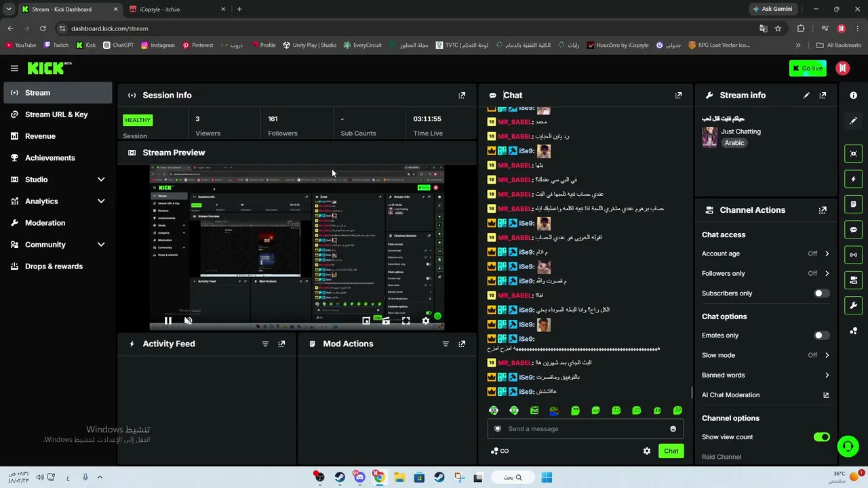Send message with the Chat button
868x488 pixels.
671,451
